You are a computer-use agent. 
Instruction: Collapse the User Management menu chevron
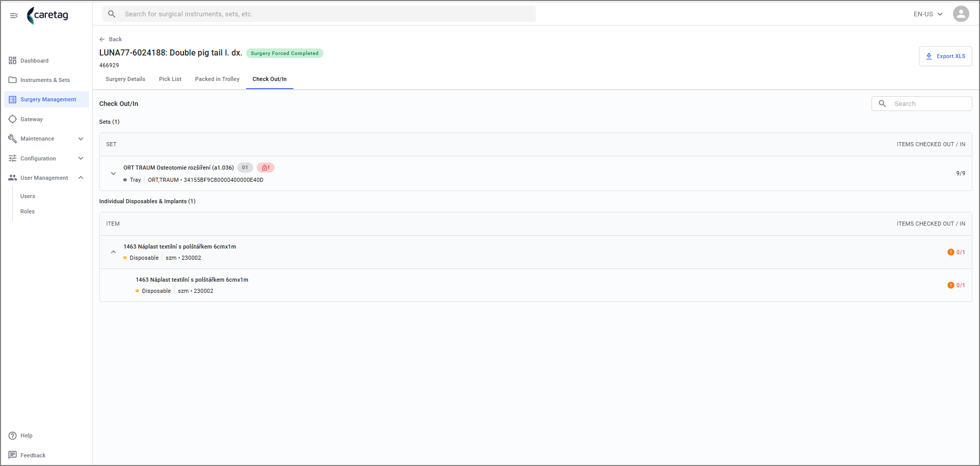pos(80,178)
